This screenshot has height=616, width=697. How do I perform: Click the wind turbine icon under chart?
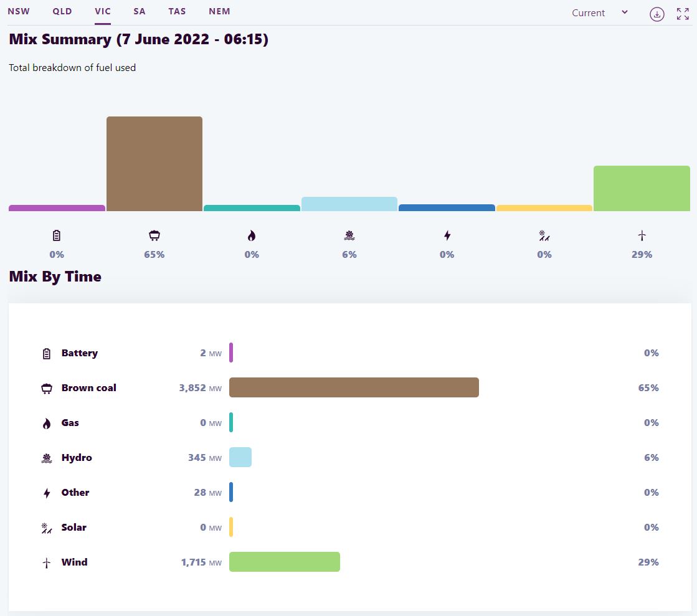point(642,235)
